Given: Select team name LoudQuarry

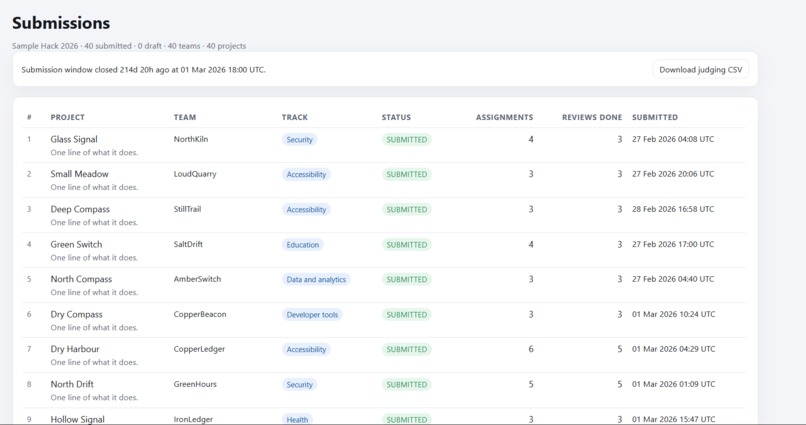Looking at the screenshot, I should pos(195,174).
